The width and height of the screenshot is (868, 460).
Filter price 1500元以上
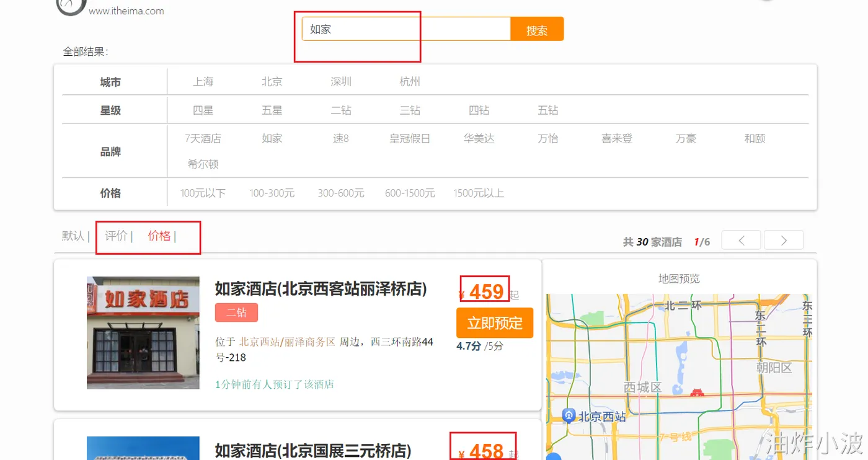click(x=479, y=193)
